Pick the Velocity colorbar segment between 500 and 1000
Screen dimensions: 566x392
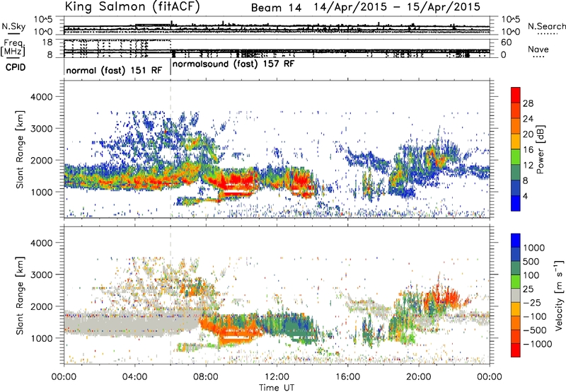click(516, 254)
